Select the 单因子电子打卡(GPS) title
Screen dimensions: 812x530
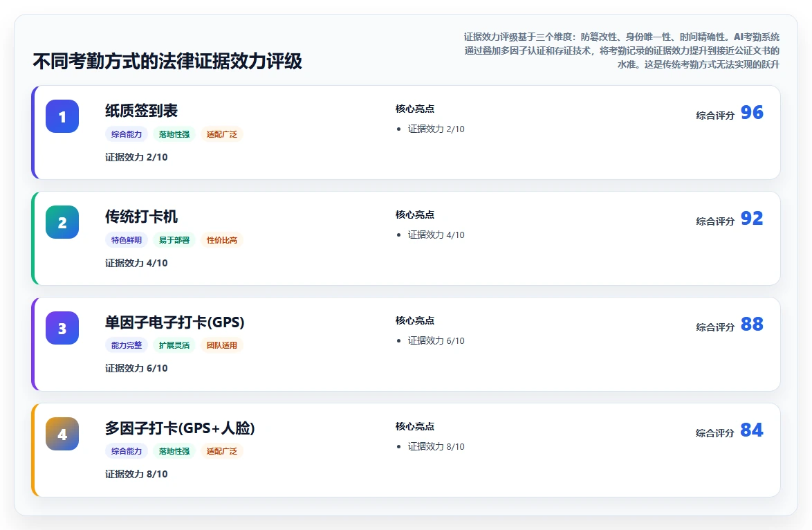174,322
